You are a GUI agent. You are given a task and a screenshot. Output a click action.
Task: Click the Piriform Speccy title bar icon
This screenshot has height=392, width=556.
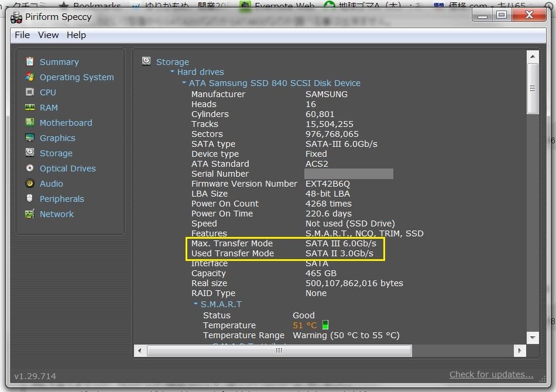point(16,18)
